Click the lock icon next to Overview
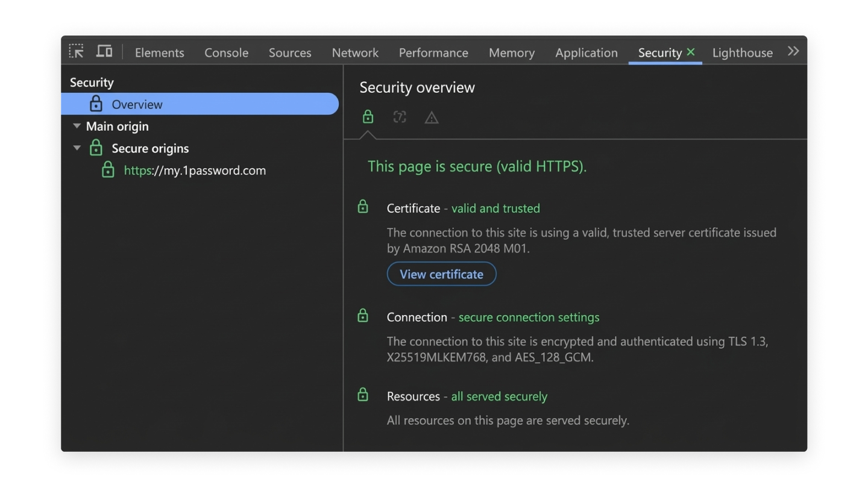 [96, 104]
